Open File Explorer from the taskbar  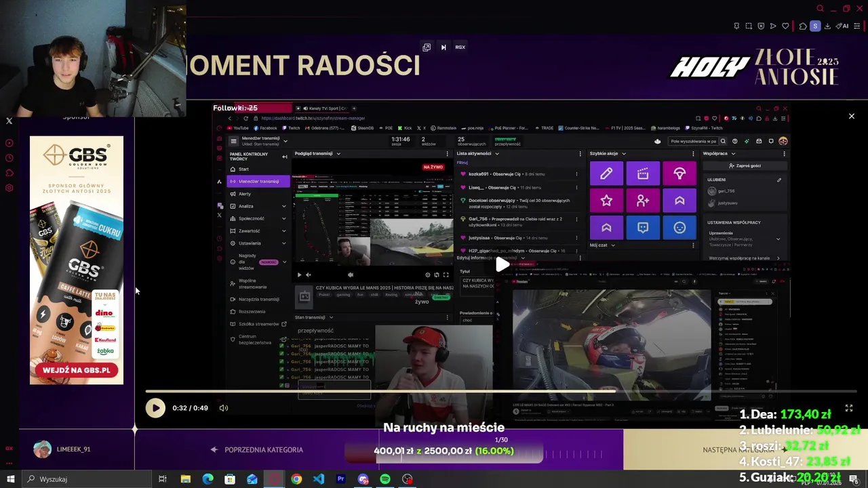(185, 479)
